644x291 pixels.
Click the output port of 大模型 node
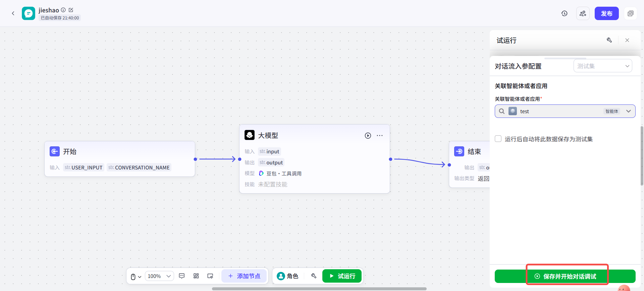(390, 159)
